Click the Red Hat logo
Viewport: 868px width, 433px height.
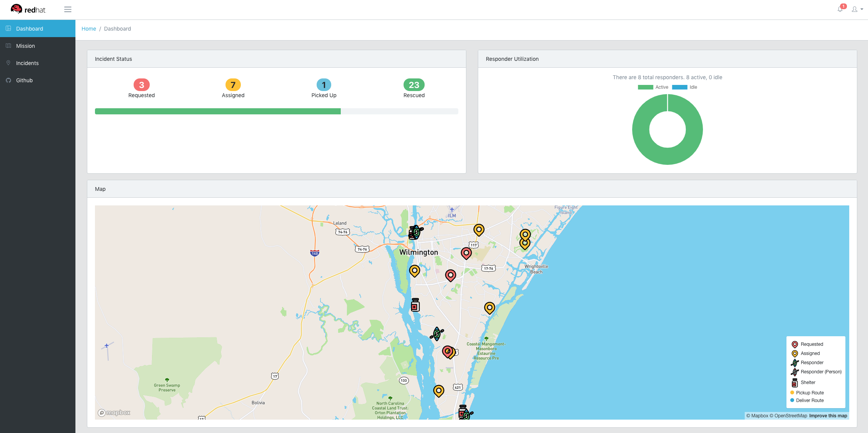pyautogui.click(x=28, y=10)
